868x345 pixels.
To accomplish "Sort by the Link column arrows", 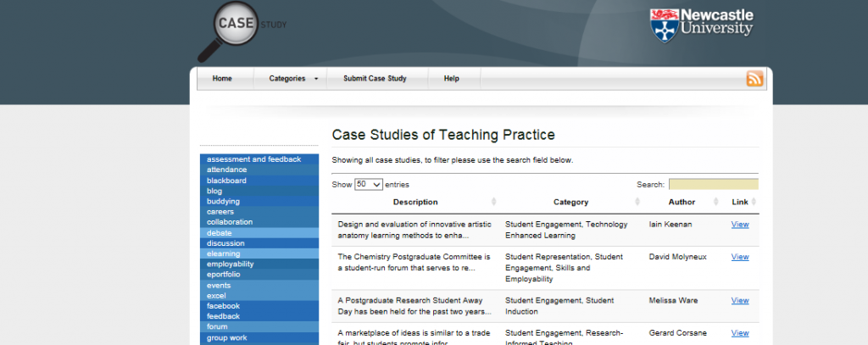I will [x=754, y=202].
